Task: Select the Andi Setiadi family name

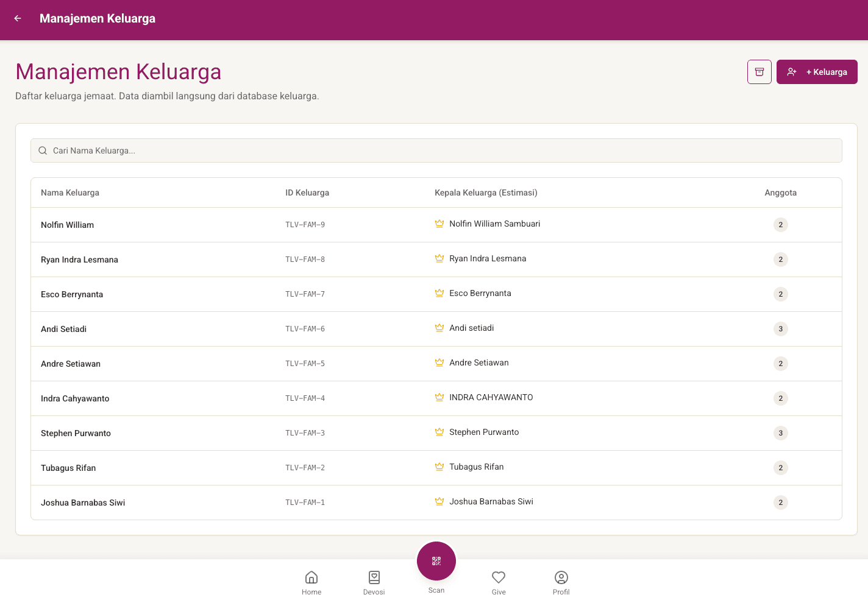Action: coord(63,329)
